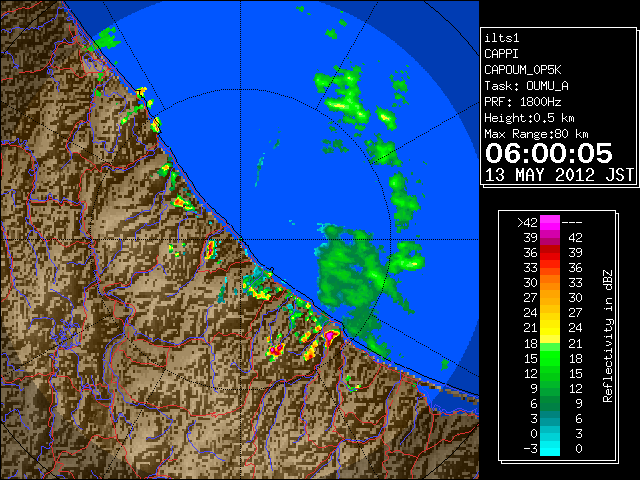Click the cyan -3 dBZ legend swatch

(x=550, y=448)
